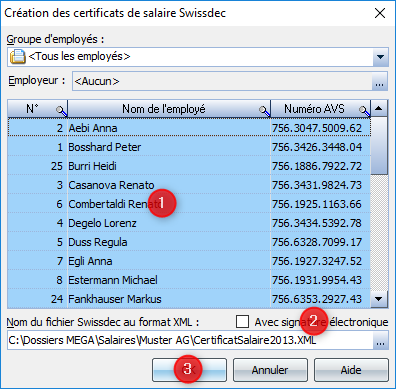Screen dimensions: 396x389
Task: Click the employee list scrollbar thumb
Action: click(379, 146)
